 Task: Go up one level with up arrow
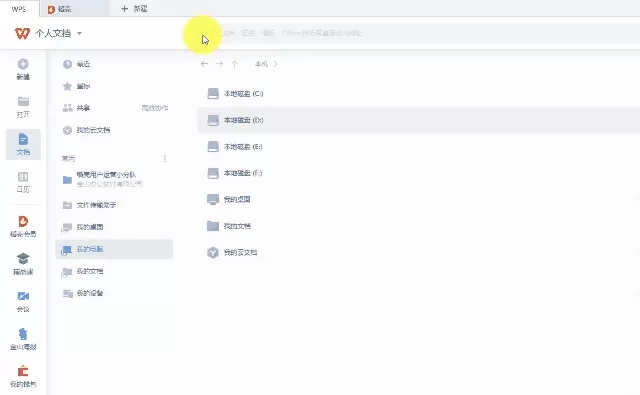click(x=235, y=64)
